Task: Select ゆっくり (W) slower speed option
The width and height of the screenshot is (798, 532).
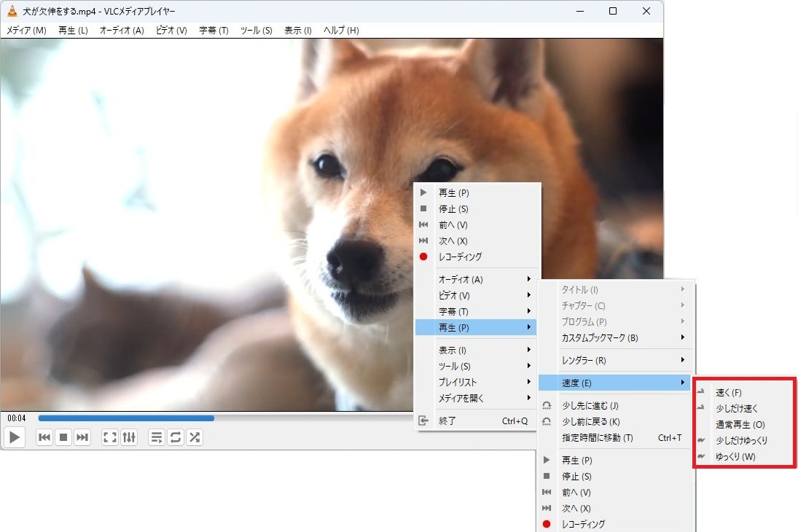Action: point(735,457)
